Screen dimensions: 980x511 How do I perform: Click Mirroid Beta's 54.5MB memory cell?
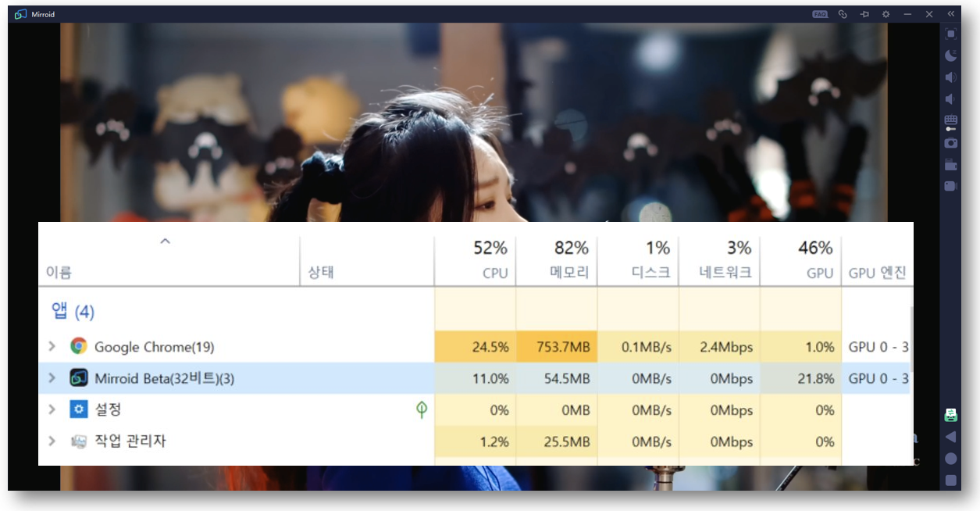(557, 379)
